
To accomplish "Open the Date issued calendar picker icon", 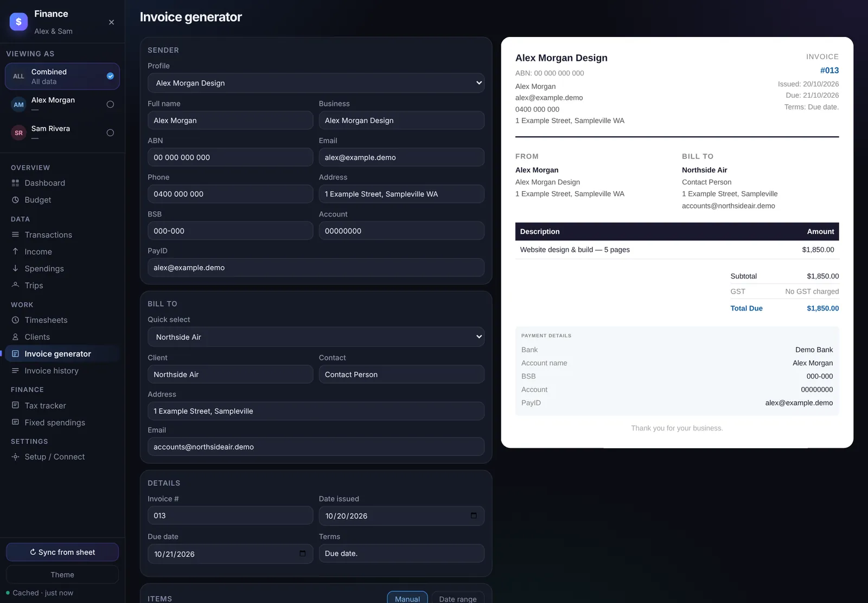I will click(474, 516).
